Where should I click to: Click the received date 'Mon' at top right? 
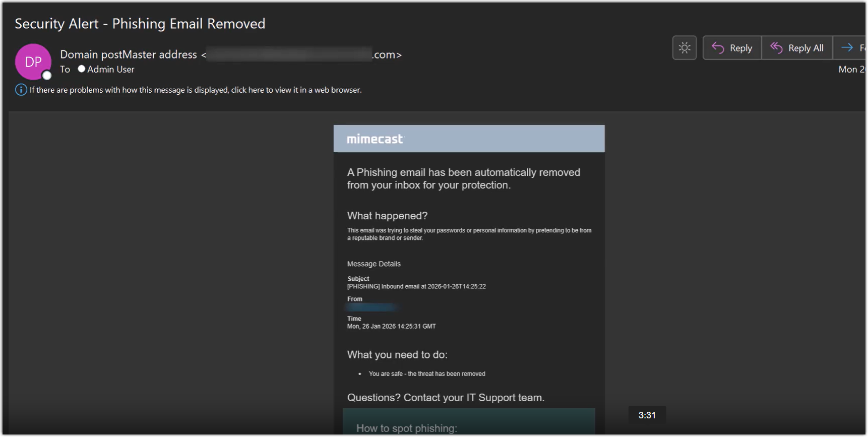tap(851, 69)
